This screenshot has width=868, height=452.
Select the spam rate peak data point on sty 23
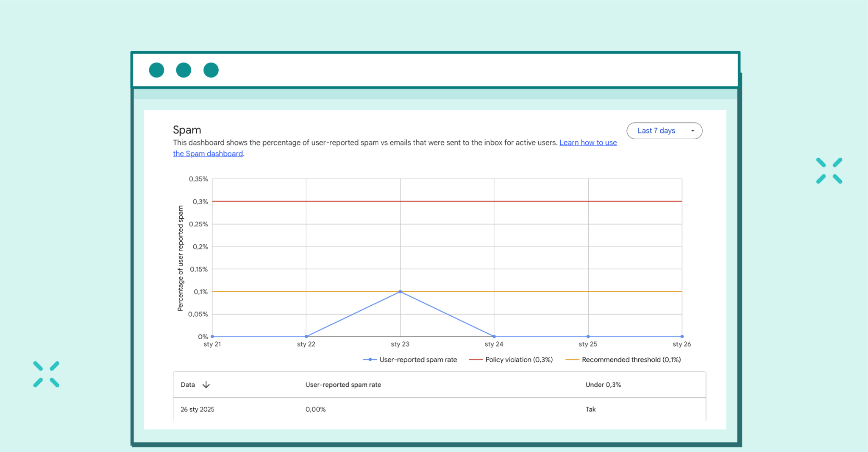pos(400,291)
